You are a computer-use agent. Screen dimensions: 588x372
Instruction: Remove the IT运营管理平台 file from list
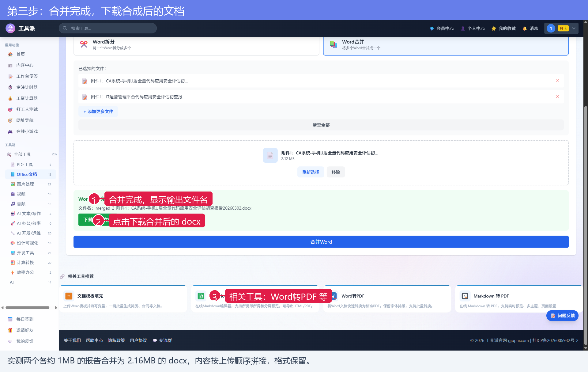coord(557,97)
